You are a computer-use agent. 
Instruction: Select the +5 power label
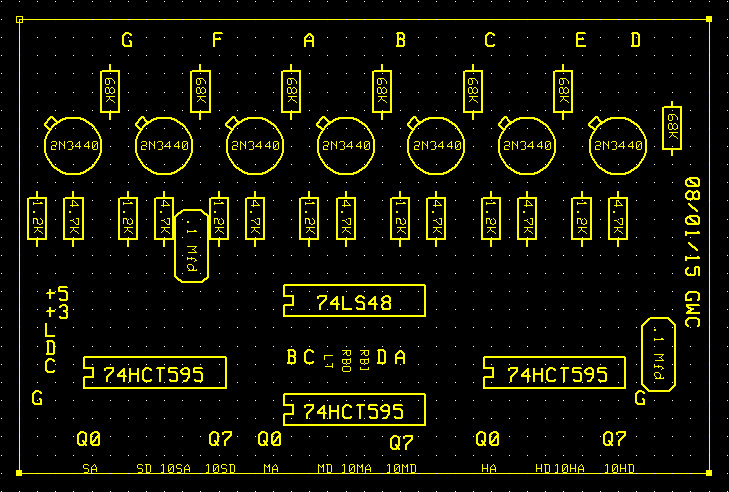tap(57, 294)
